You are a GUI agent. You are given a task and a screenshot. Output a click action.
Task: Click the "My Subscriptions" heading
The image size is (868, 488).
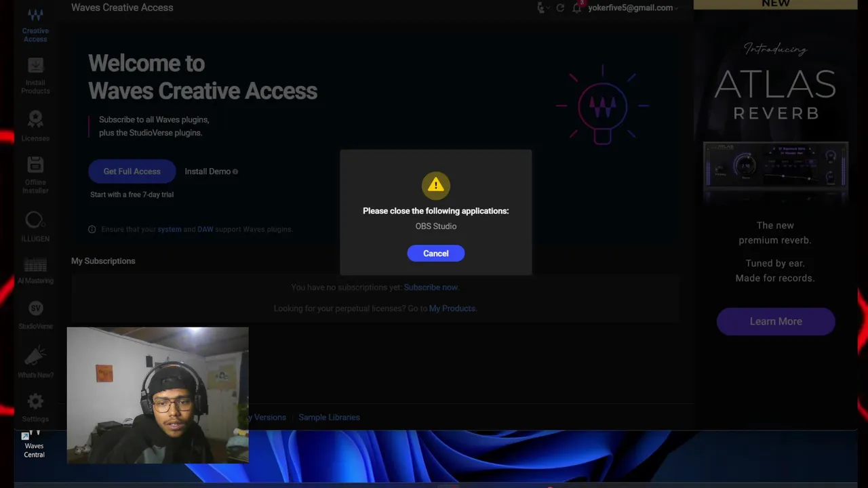(x=103, y=261)
